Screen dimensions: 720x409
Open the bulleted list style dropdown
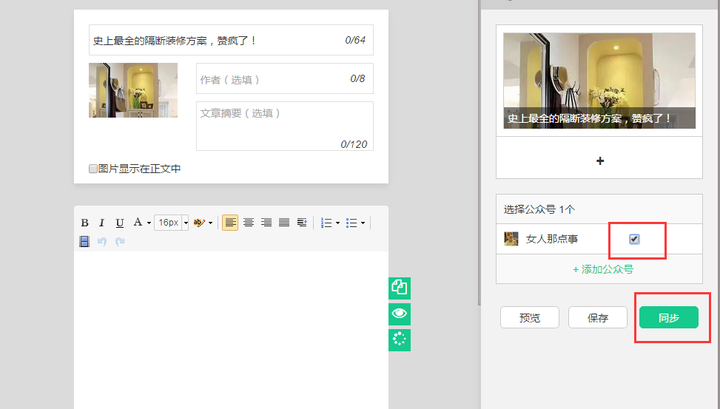coord(363,223)
